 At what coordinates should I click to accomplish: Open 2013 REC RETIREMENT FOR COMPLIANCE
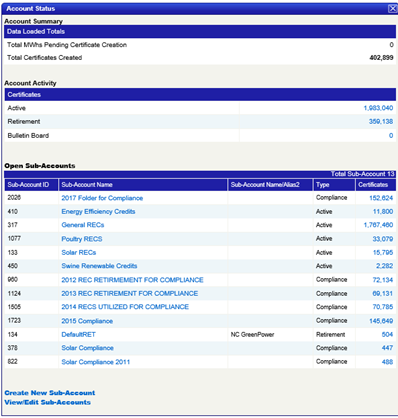pyautogui.click(x=130, y=294)
